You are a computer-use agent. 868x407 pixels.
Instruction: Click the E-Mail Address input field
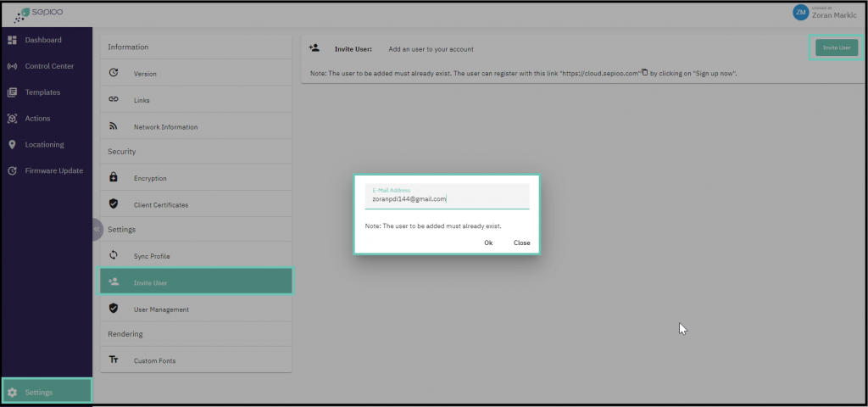click(447, 199)
